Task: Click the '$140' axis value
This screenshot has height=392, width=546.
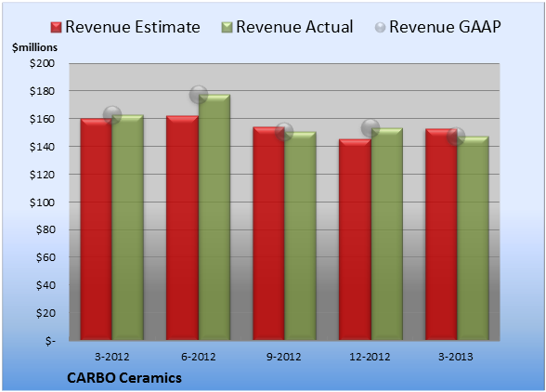Action: tap(42, 147)
